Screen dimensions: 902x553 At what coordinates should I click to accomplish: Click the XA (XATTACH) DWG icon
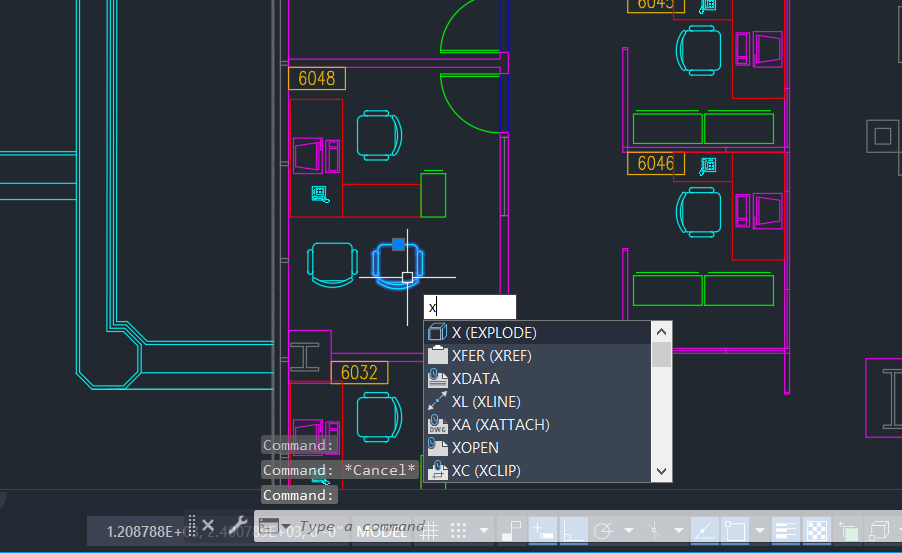click(436, 425)
